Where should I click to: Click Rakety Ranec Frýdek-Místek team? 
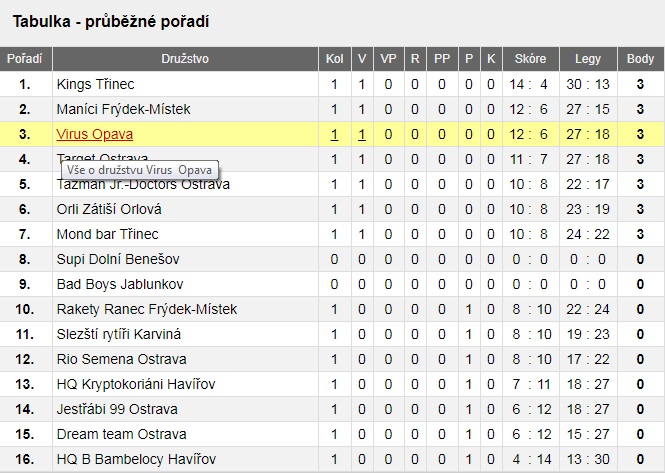[x=147, y=310]
